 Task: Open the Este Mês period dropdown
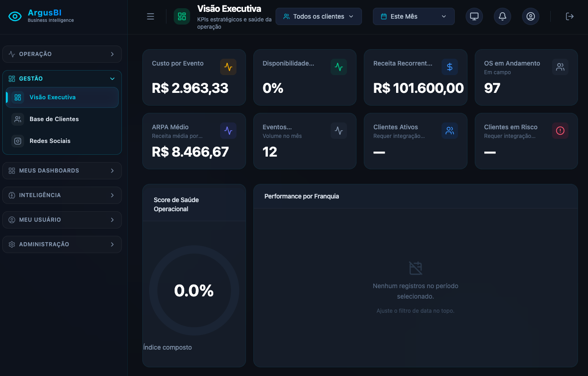click(x=414, y=16)
